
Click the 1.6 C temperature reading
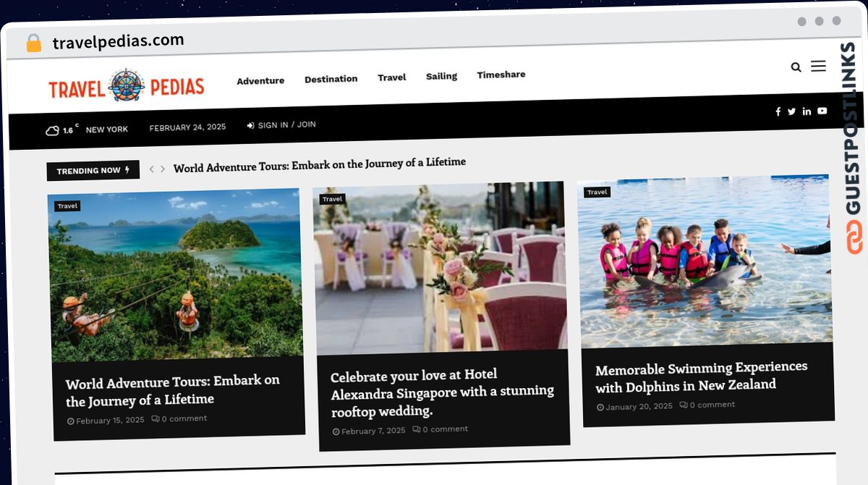pos(70,129)
